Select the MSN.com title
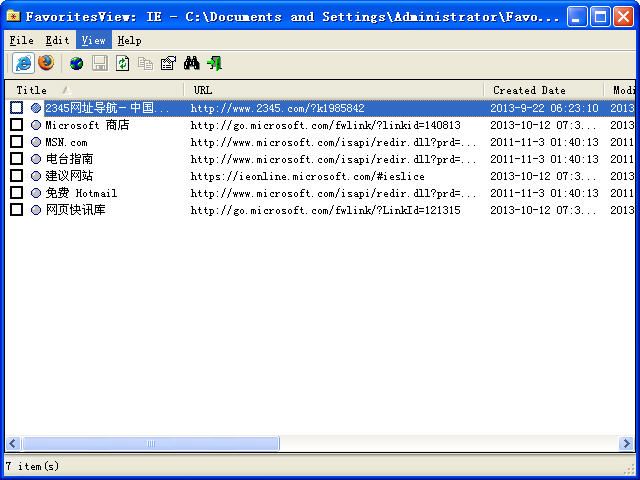This screenshot has width=640, height=480. tap(66, 142)
